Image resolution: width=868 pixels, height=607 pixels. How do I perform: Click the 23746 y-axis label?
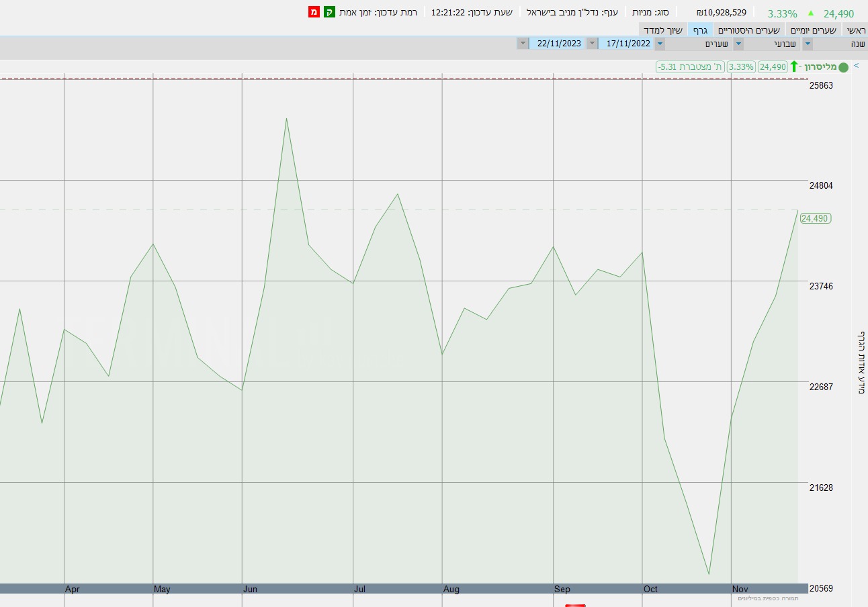[x=821, y=286]
